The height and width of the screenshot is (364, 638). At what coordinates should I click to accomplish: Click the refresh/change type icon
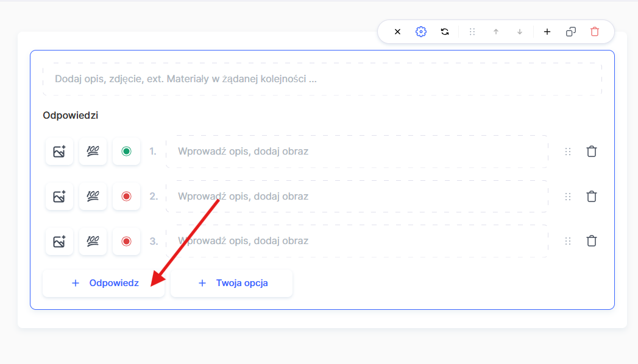point(445,32)
